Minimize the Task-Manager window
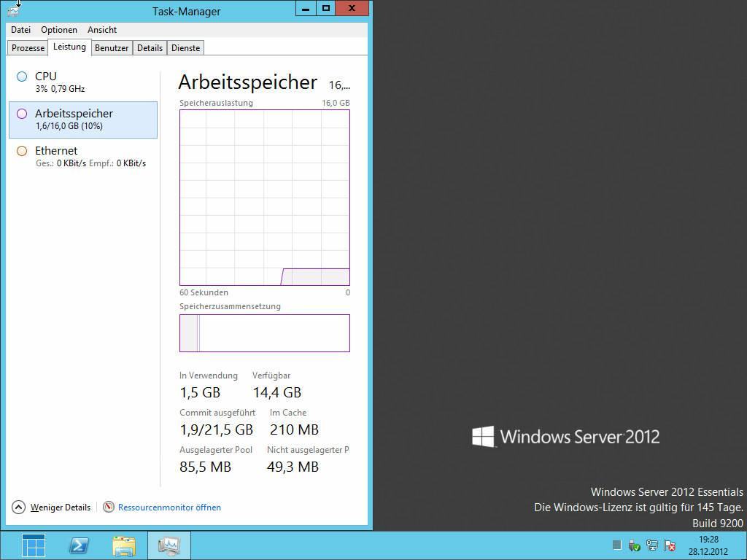Screen dimensions: 747x560 (x=306, y=8)
